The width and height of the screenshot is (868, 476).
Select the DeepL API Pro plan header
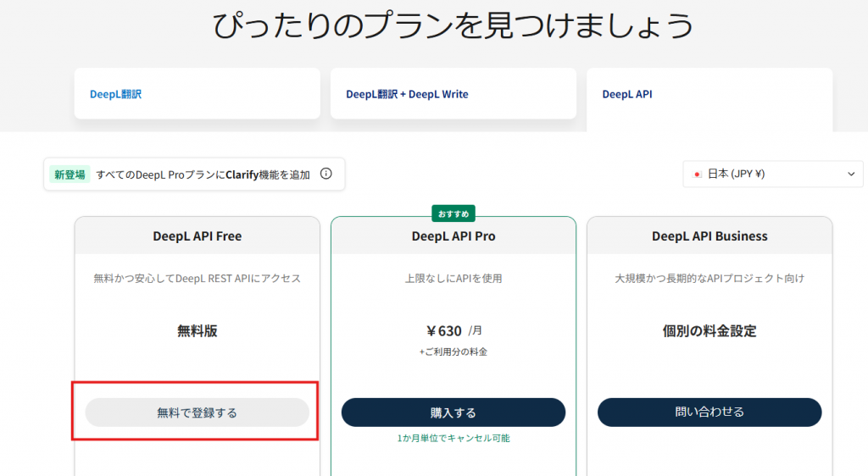pyautogui.click(x=453, y=236)
